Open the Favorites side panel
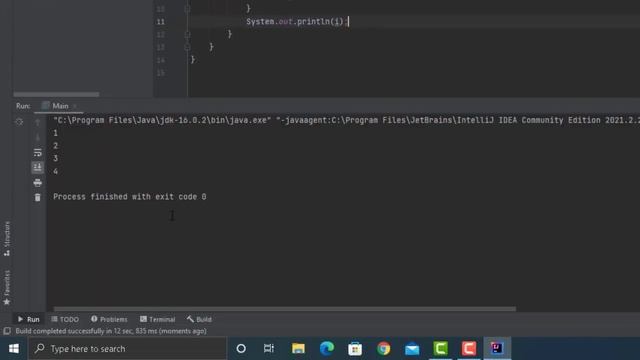 (7, 288)
